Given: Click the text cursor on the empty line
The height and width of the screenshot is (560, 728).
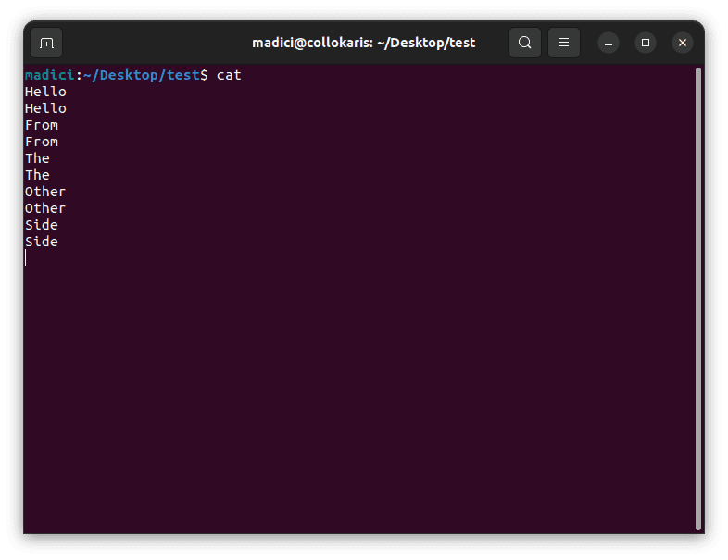Looking at the screenshot, I should [26, 257].
